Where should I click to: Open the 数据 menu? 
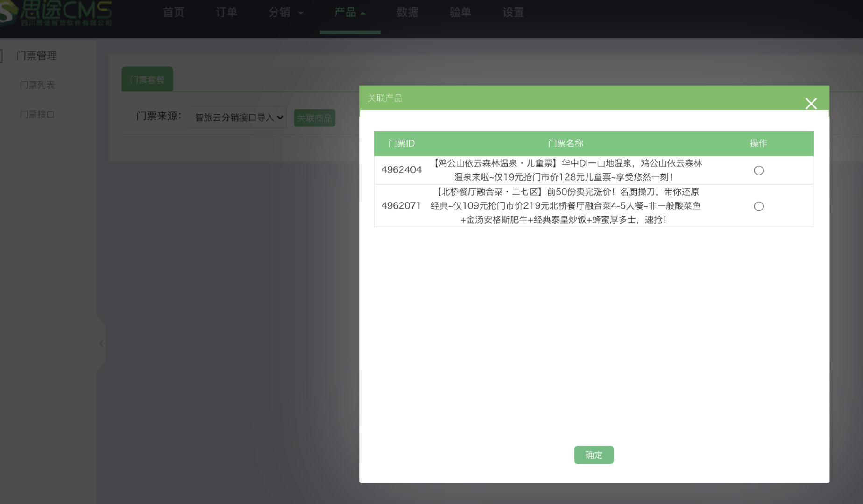(408, 13)
